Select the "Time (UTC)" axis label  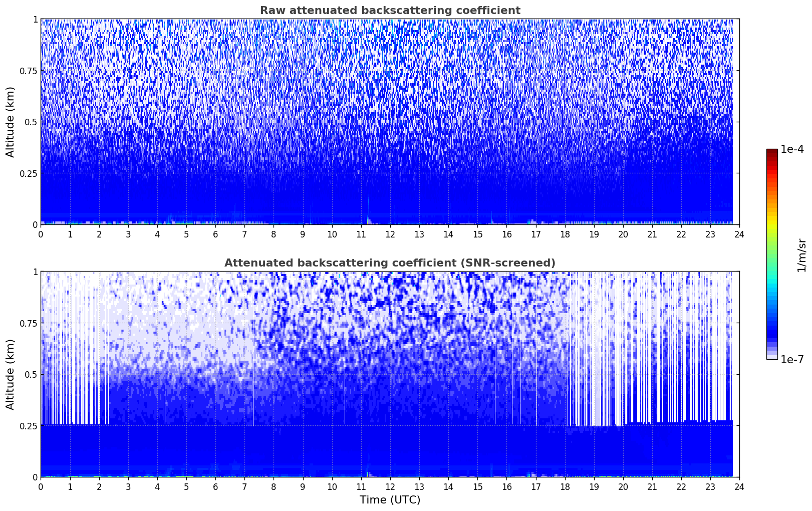point(390,500)
